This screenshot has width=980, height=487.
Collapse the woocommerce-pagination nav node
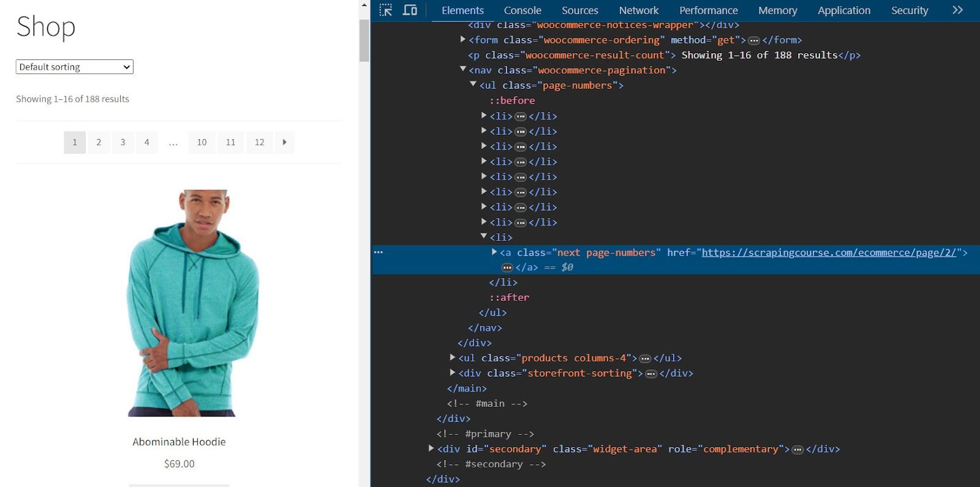point(463,69)
